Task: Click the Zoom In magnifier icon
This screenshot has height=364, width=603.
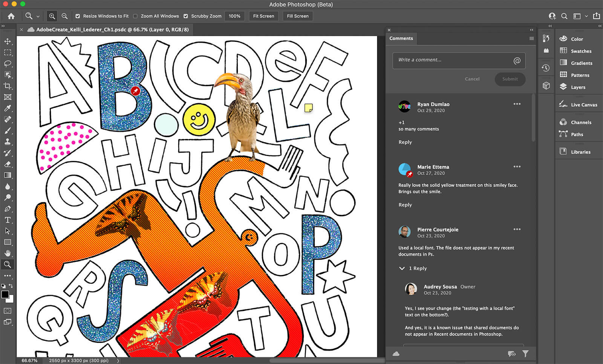Action: pyautogui.click(x=52, y=16)
